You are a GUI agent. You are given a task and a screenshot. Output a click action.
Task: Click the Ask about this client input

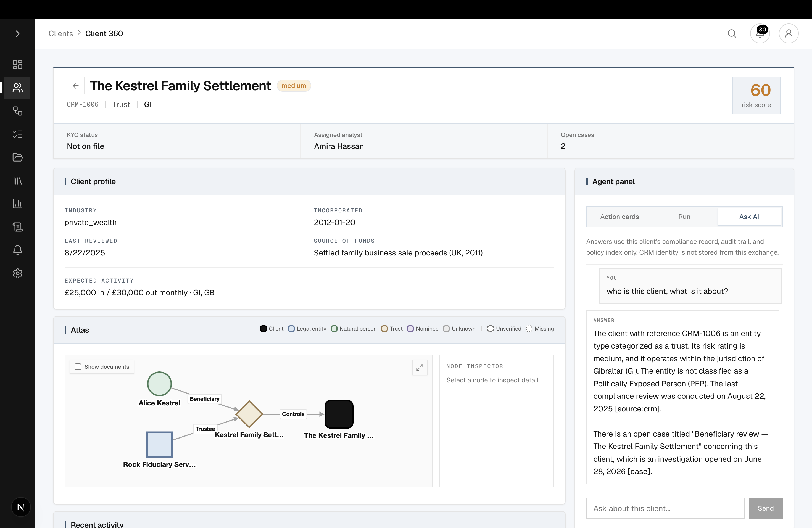(x=665, y=508)
